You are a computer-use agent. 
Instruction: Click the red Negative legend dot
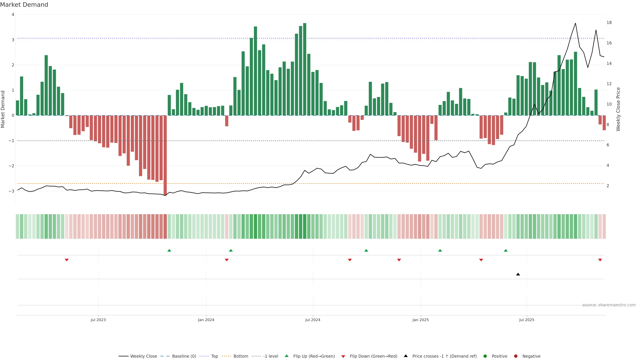(516, 356)
